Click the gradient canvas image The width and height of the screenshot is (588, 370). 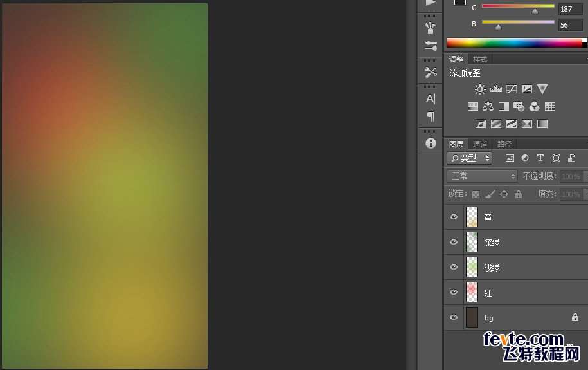point(105,186)
